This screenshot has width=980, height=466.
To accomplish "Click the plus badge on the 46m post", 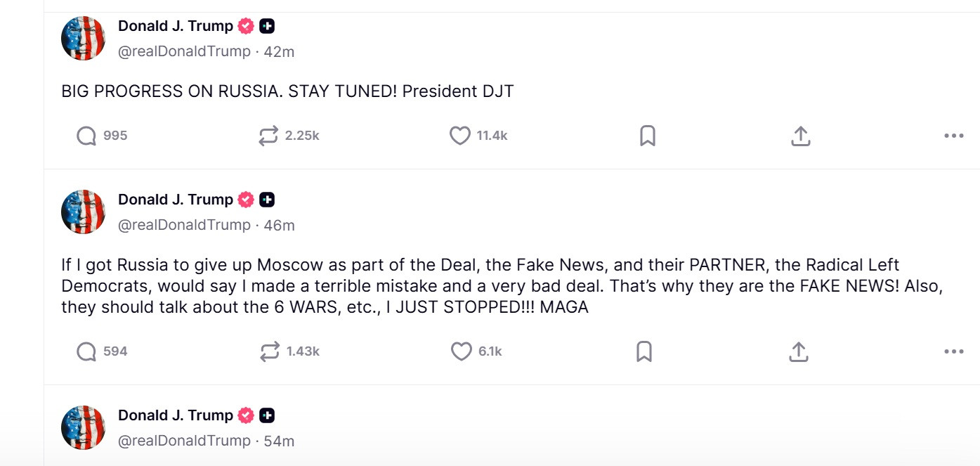I will click(267, 200).
